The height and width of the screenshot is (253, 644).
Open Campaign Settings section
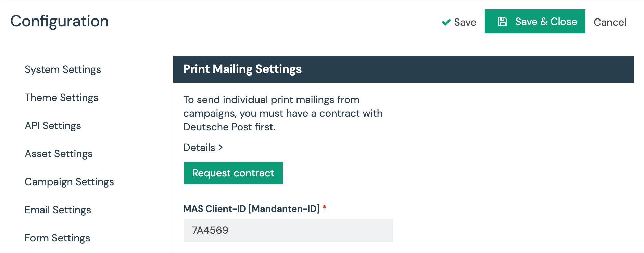point(69,182)
